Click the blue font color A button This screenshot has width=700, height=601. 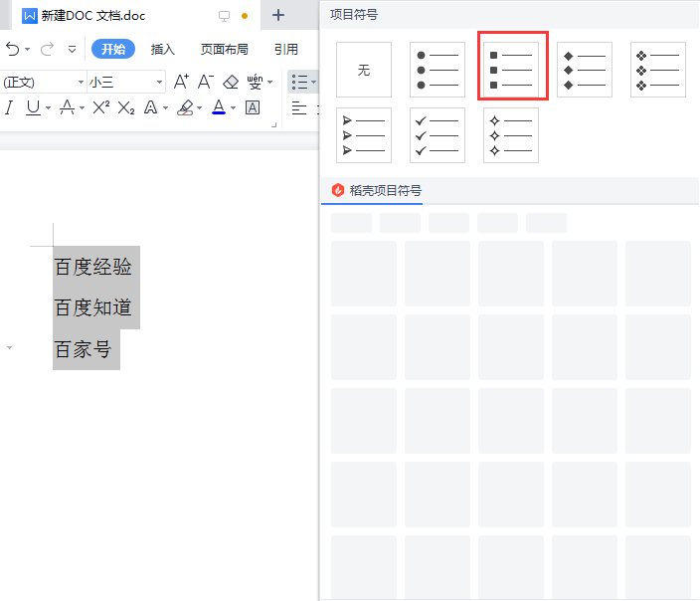pos(219,107)
